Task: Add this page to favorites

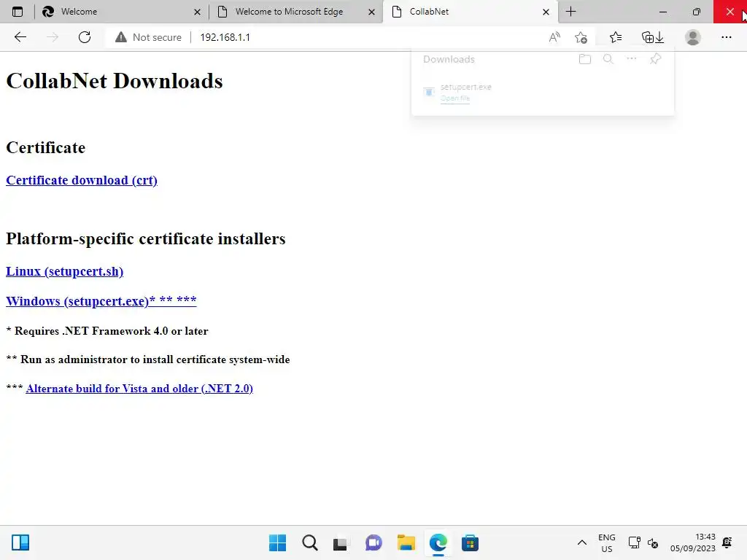Action: (x=581, y=37)
